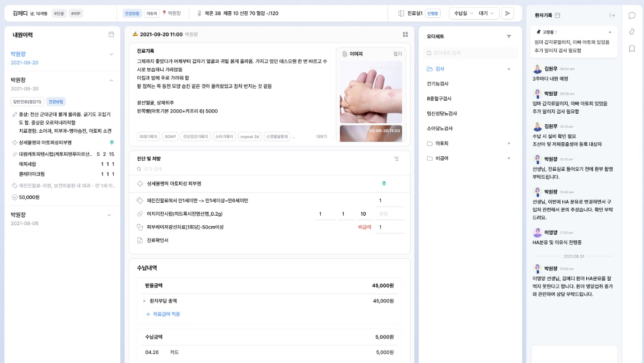Switch to the 소아기록지 tab

tap(225, 136)
